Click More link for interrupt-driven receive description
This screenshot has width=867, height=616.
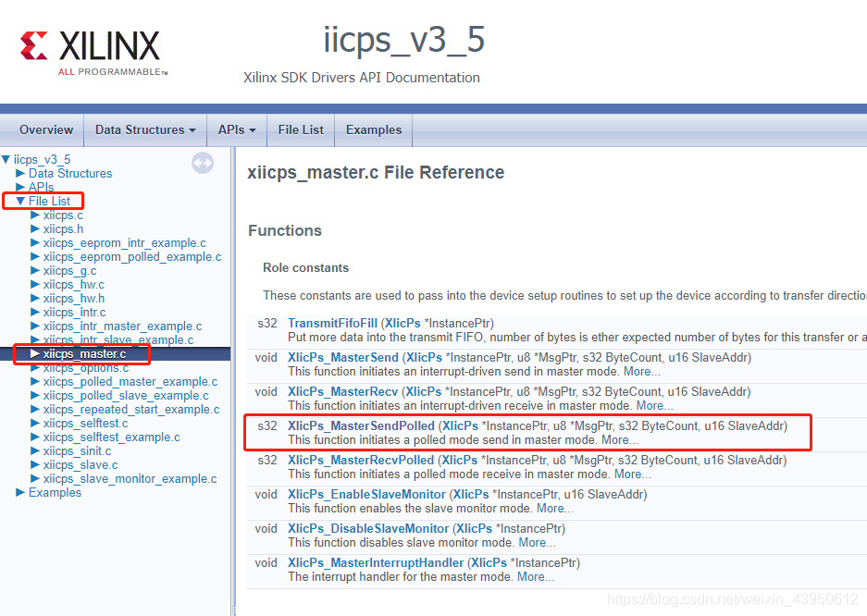(654, 405)
